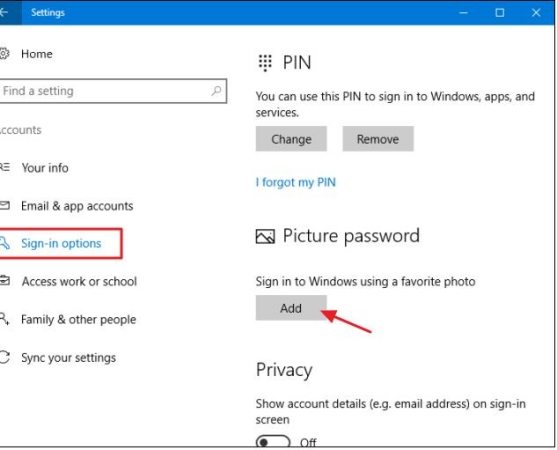Screen dimensions: 557x450
Task: Click the Family & other people icon
Action: click(x=4, y=319)
